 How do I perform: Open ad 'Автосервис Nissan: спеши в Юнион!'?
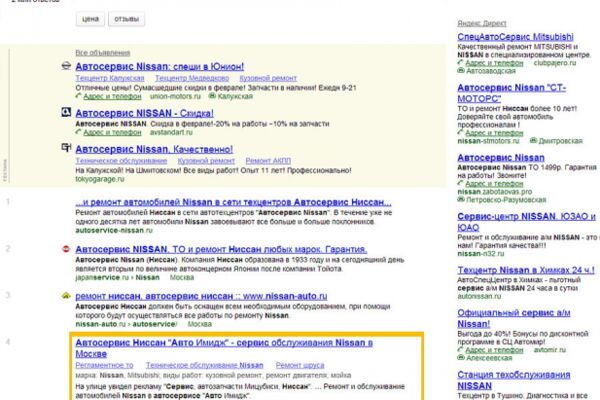click(x=160, y=67)
